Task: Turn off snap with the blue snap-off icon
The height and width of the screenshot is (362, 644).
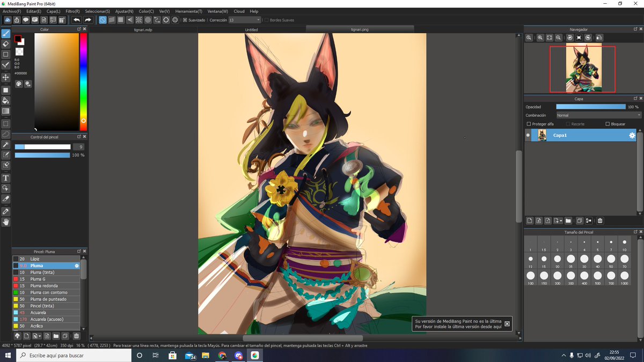Action: click(103, 20)
